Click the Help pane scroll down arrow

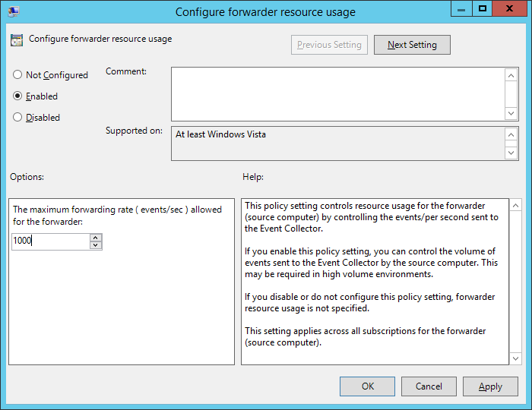pyautogui.click(x=516, y=358)
